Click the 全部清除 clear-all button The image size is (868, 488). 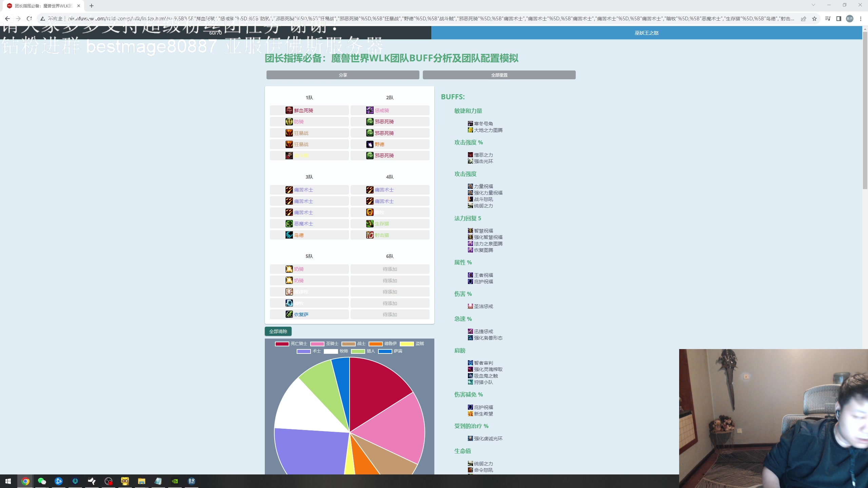click(278, 331)
